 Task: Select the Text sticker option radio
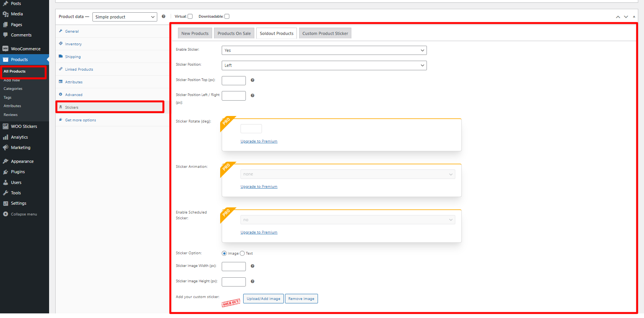[x=242, y=253]
